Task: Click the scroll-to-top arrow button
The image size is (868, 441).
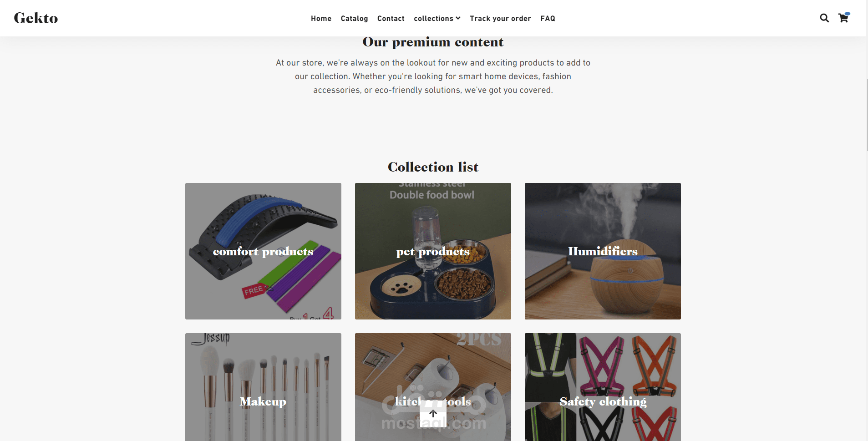Action: click(433, 414)
